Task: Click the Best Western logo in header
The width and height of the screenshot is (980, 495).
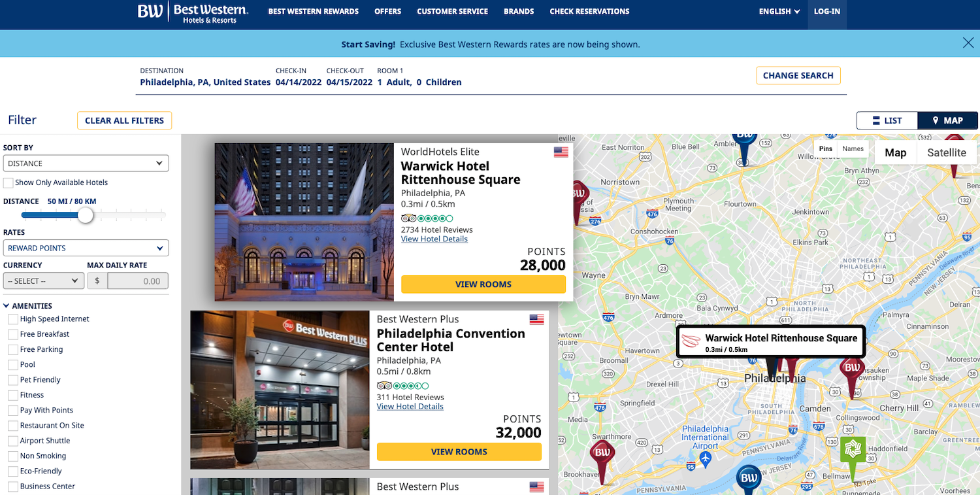Action: click(x=193, y=12)
